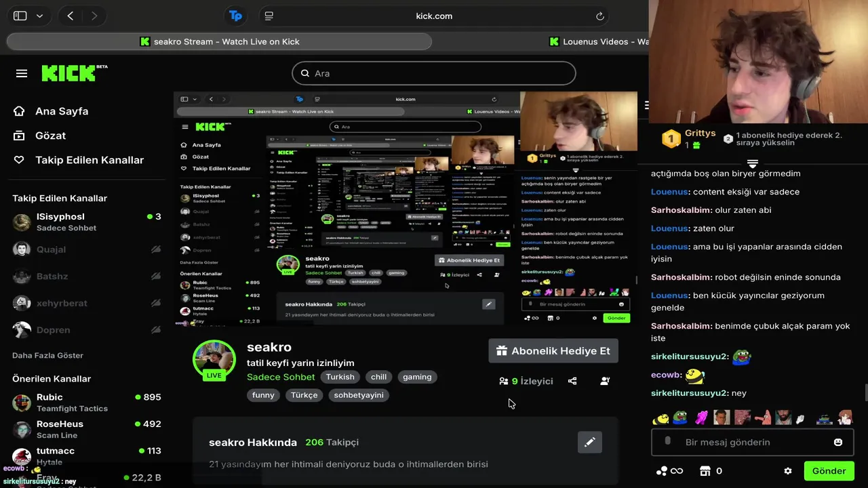
Task: Click the stream video player
Action: 406,208
